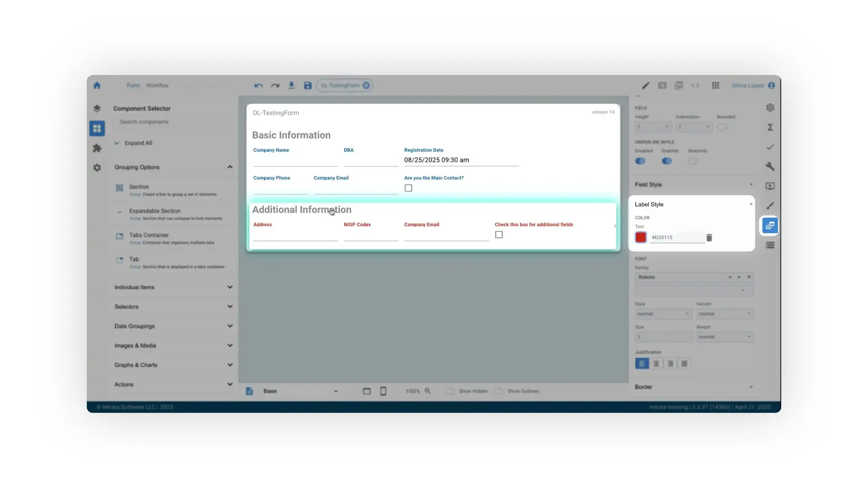Click the red #D33115 color swatch
Viewport: 868px width, 488px height.
pos(641,237)
